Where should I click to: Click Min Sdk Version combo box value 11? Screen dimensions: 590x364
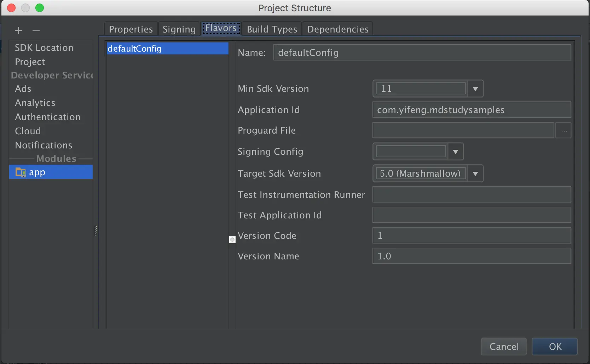coord(421,89)
